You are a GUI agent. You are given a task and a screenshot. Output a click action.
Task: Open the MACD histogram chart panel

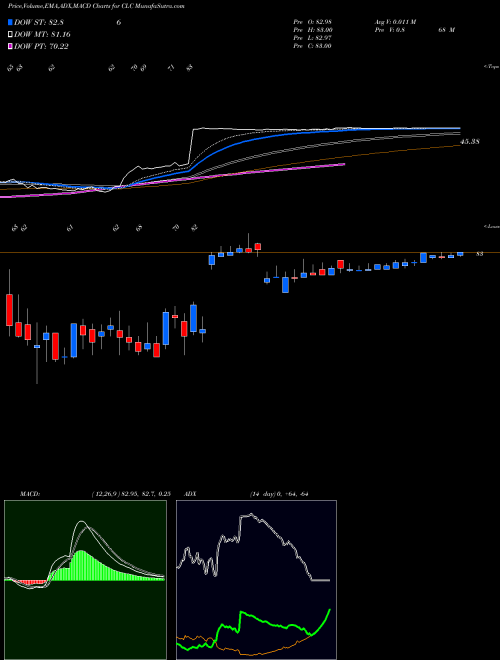point(85,580)
